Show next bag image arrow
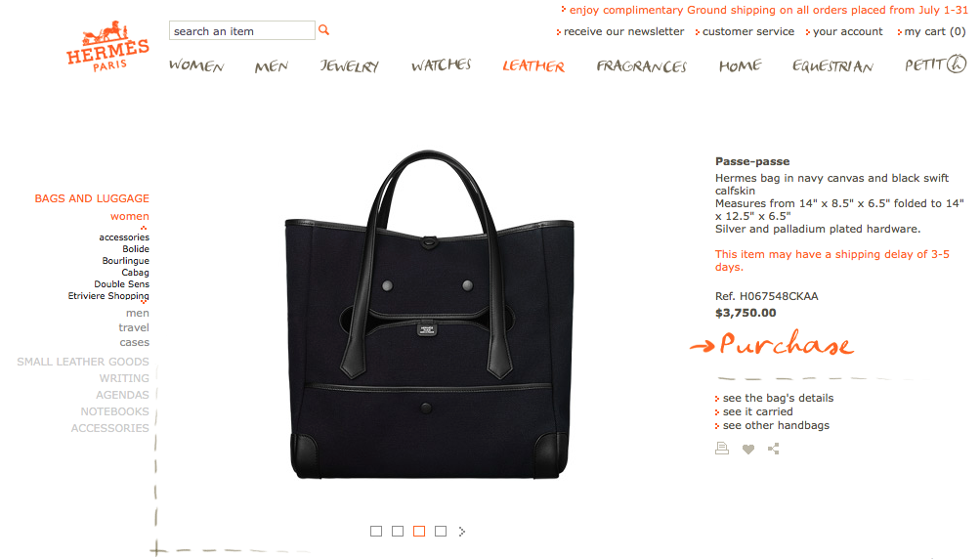The image size is (980, 559). (462, 532)
